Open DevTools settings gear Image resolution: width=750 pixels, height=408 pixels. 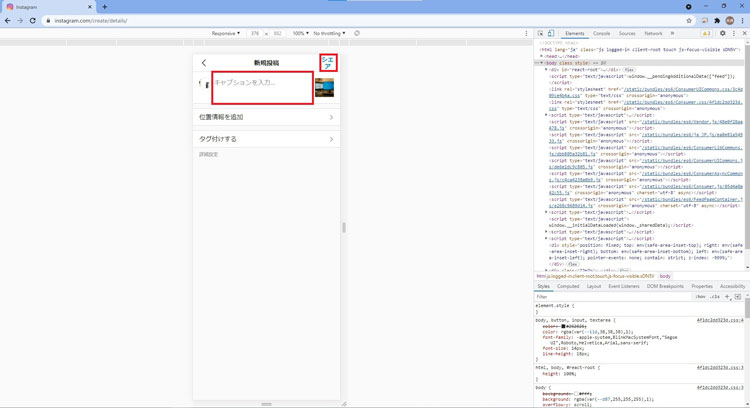pos(722,33)
